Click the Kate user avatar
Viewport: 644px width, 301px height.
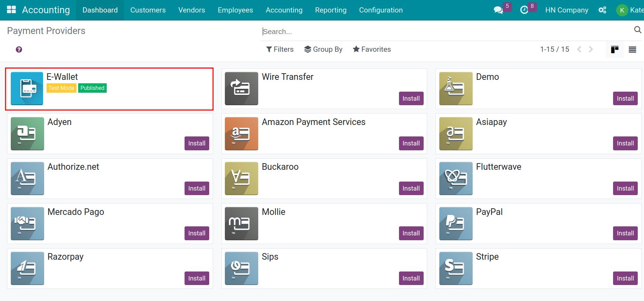point(622,10)
